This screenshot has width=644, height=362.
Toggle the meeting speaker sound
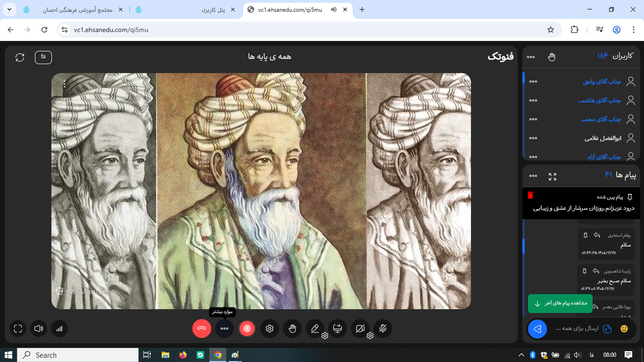[x=39, y=329]
